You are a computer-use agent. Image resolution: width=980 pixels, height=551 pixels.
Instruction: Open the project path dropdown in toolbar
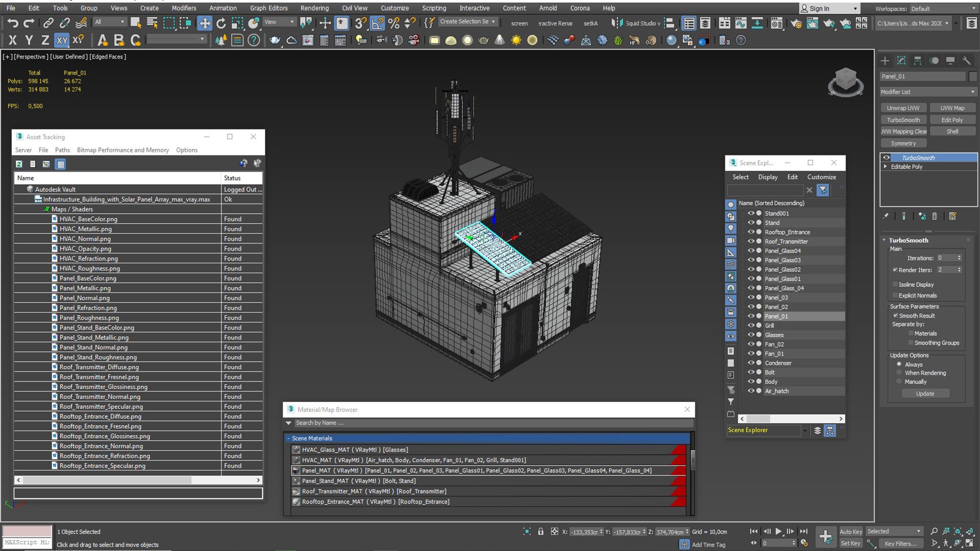(x=913, y=23)
